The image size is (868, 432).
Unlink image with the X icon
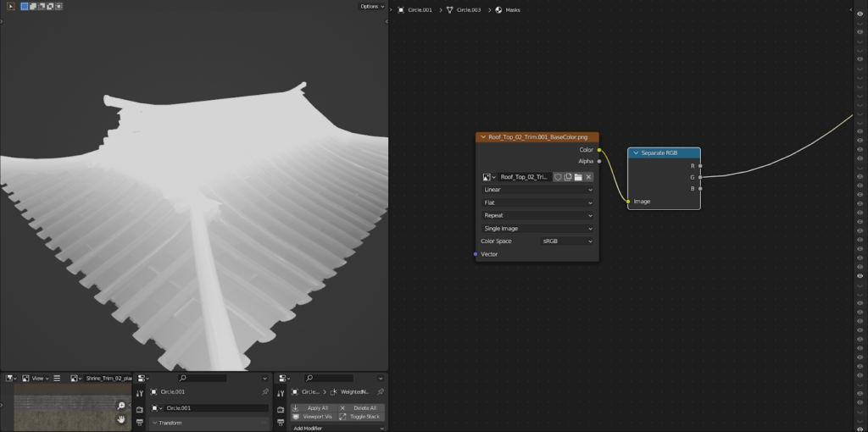[x=588, y=177]
